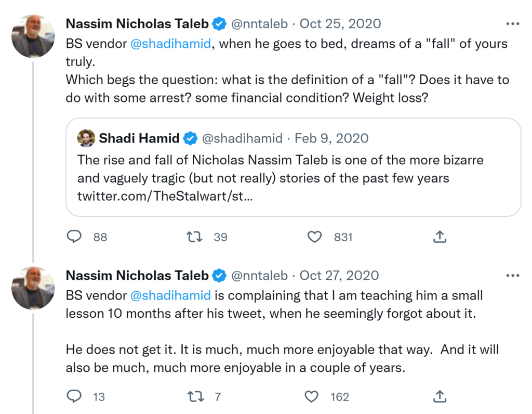Image resolution: width=532 pixels, height=414 pixels.
Task: Share the Oct 27 tweet
Action: [x=440, y=397]
